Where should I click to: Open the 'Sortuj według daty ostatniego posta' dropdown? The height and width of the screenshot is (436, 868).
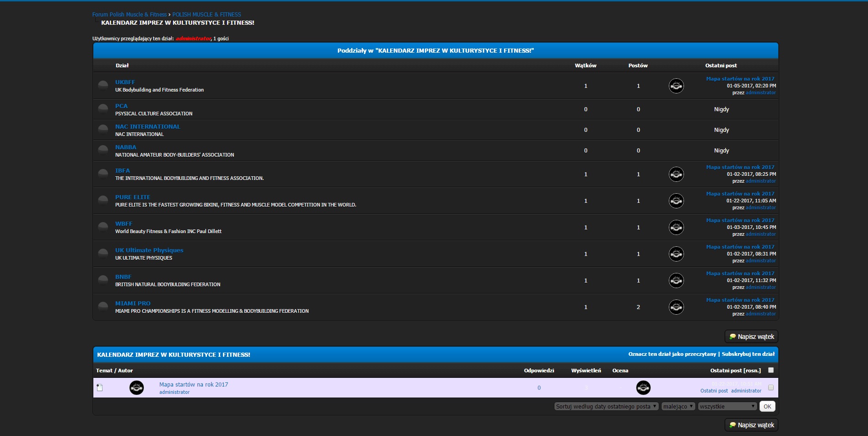(x=606, y=406)
